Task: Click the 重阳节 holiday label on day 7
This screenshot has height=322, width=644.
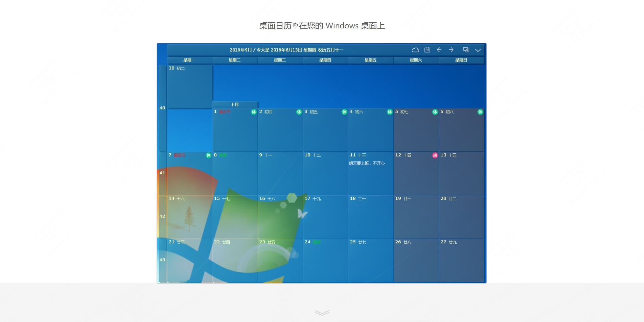Action: 179,155
